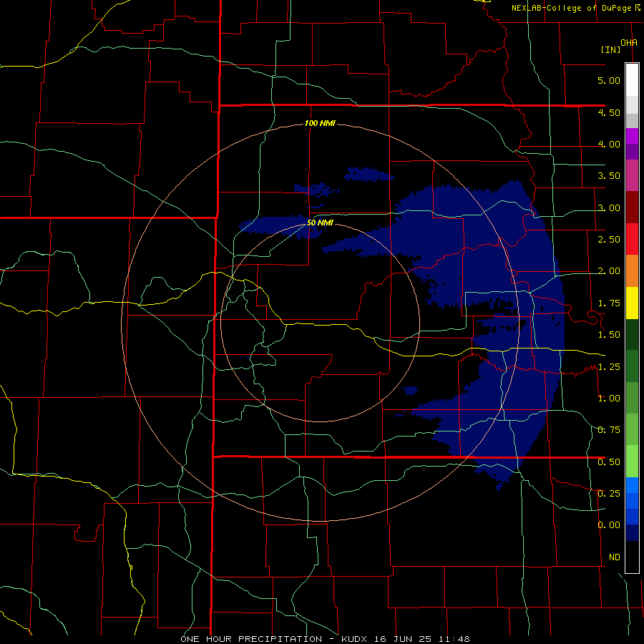Select the bright magenta legend swatch
The height and width of the screenshot is (644, 644).
(632, 137)
